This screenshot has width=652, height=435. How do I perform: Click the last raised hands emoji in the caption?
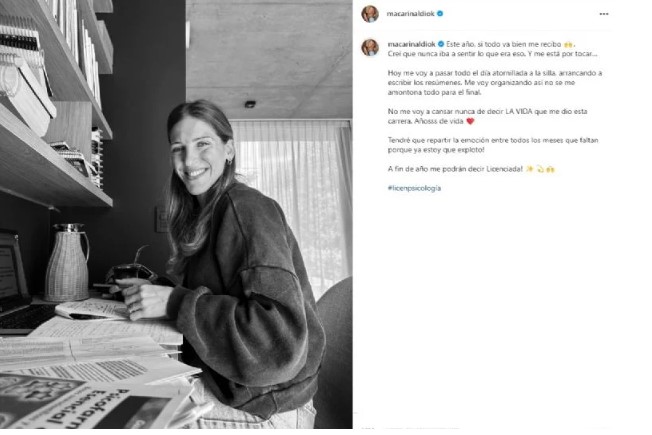[x=551, y=169]
